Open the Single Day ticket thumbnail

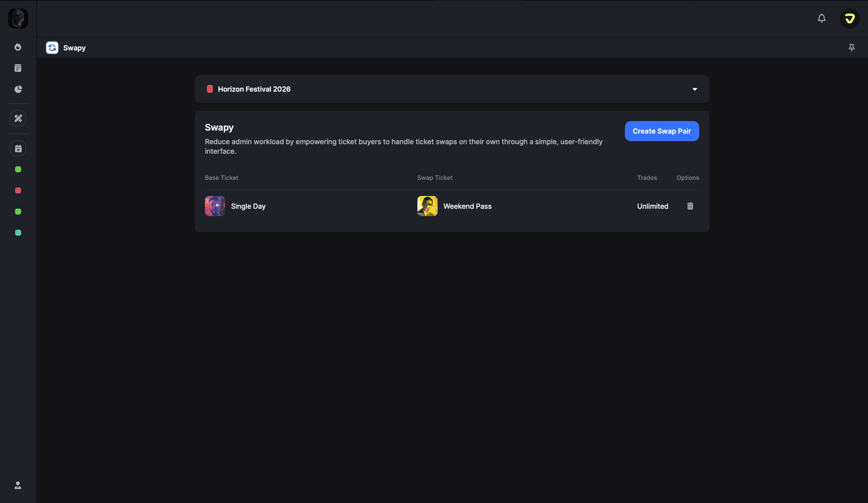[x=214, y=206]
